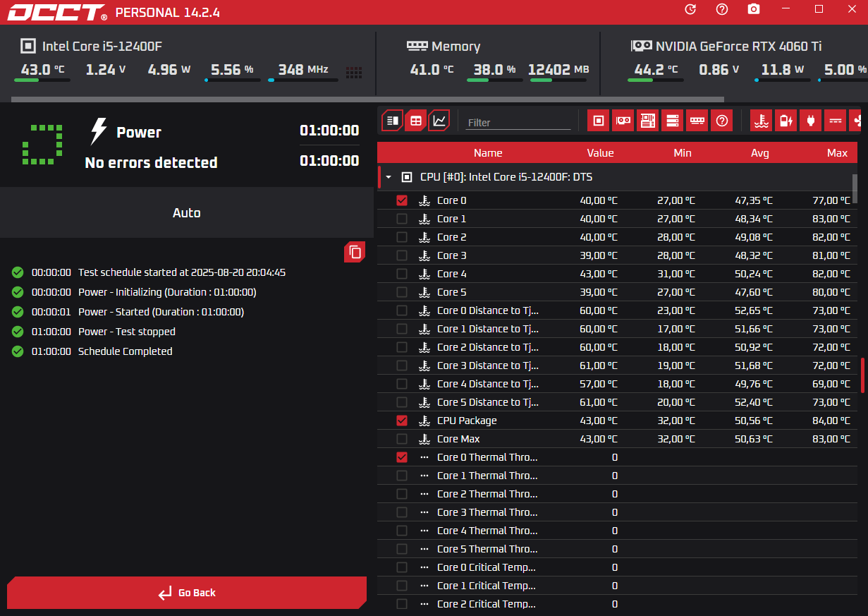The width and height of the screenshot is (868, 616).
Task: Click the Memory module header icon
Action: click(417, 46)
